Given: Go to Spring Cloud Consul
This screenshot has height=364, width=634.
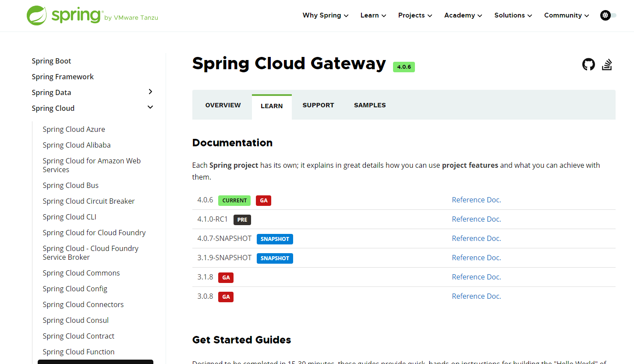Looking at the screenshot, I should click(x=76, y=320).
